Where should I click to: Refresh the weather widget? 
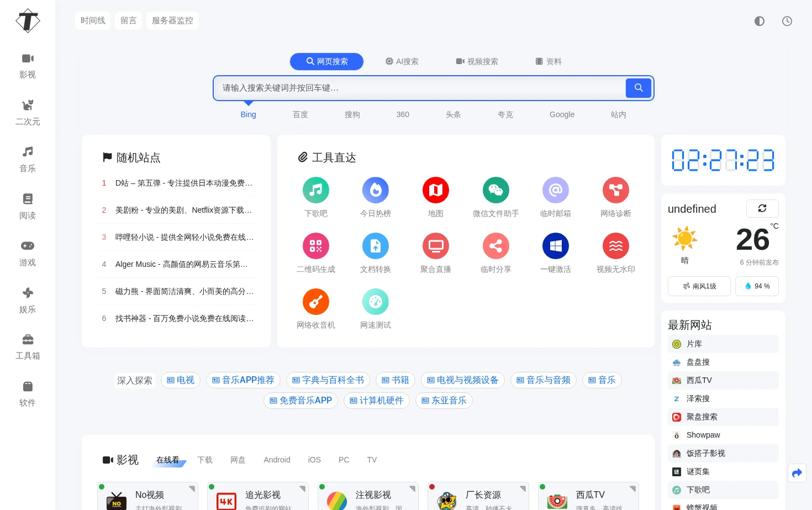tap(762, 208)
